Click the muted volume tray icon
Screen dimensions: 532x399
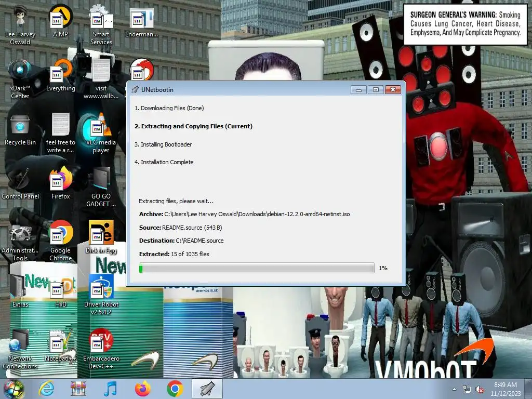tap(480, 389)
